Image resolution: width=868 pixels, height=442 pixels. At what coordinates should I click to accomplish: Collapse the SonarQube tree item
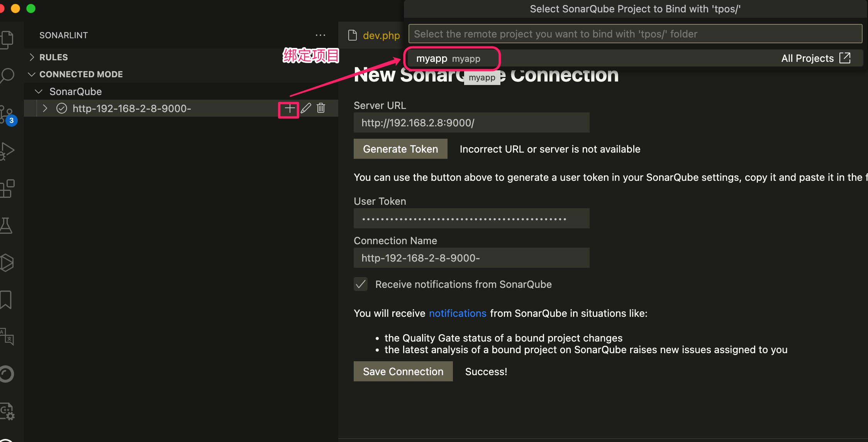point(38,91)
